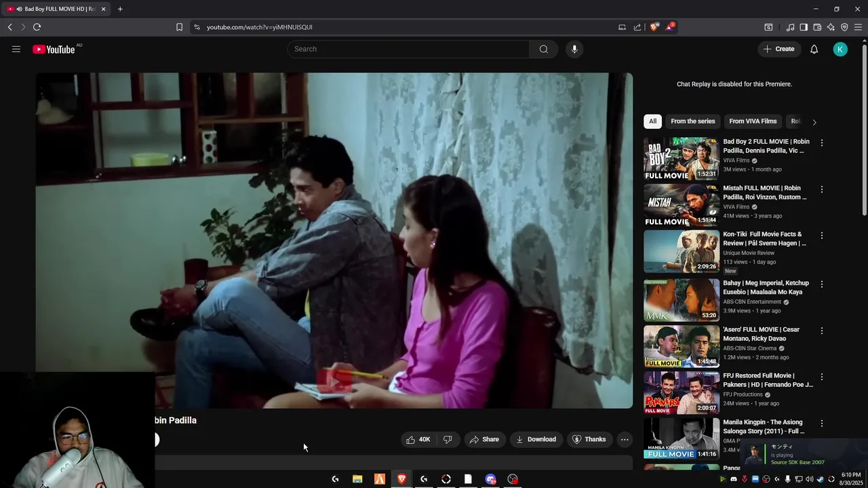The image size is (868, 488).
Task: Open Brave playlist music note icon
Action: tap(790, 27)
